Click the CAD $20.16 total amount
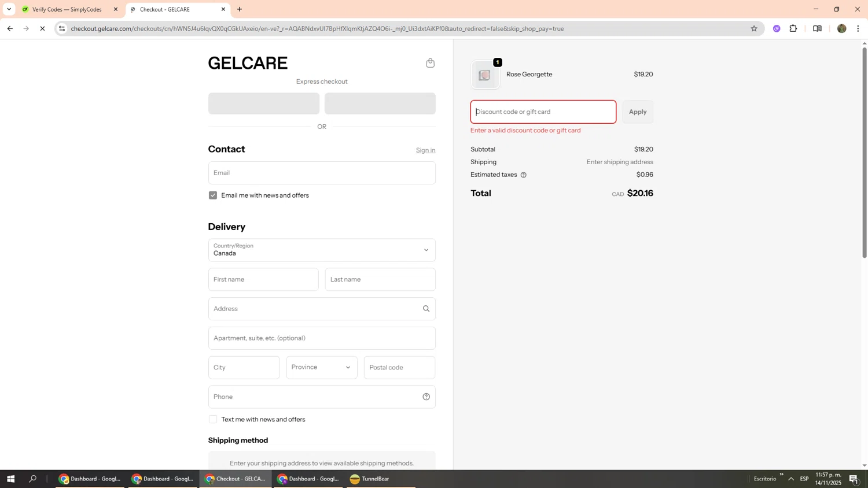 click(x=632, y=194)
